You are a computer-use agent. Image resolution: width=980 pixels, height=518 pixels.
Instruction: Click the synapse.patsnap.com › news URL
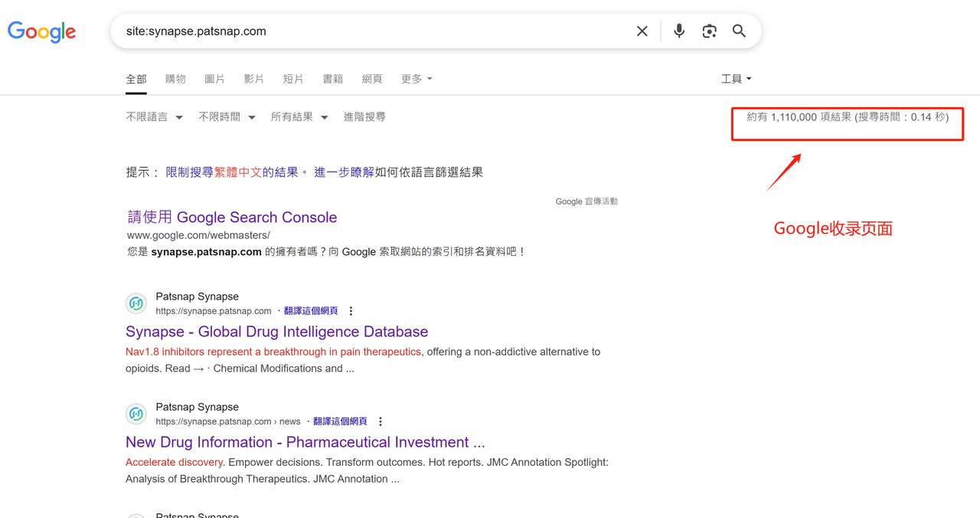click(228, 421)
